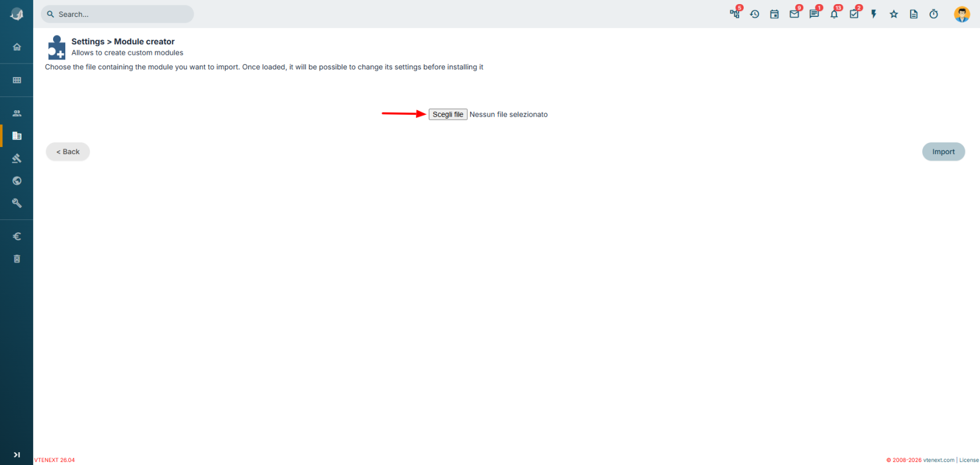The height and width of the screenshot is (465, 980).
Task: Open the modules grid sidebar icon
Action: click(17, 80)
